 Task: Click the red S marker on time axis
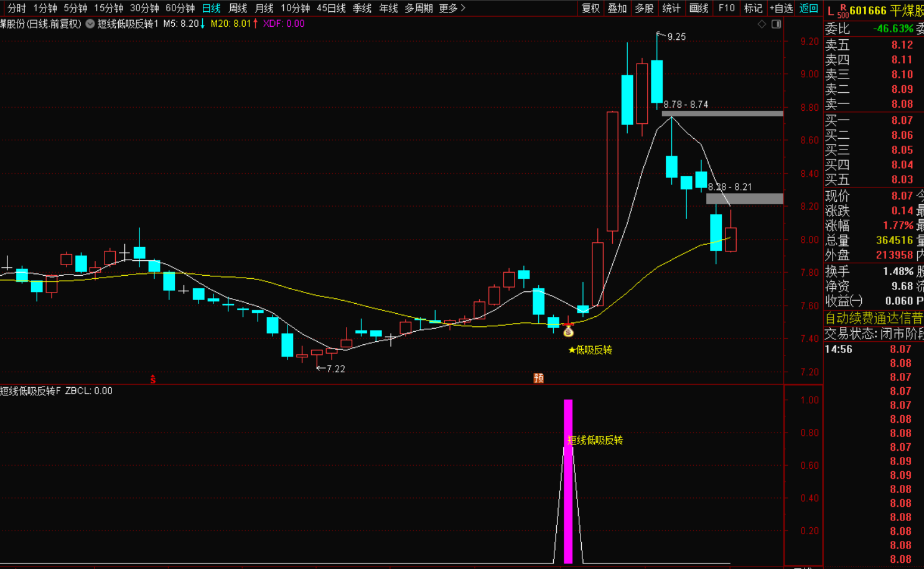pyautogui.click(x=152, y=379)
